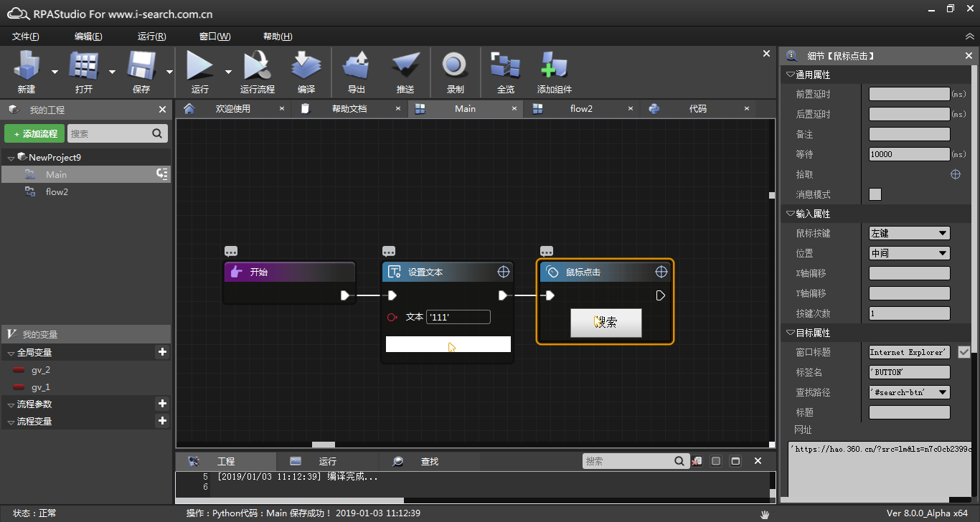Open the 位置 dropdown showing 中间

909,253
